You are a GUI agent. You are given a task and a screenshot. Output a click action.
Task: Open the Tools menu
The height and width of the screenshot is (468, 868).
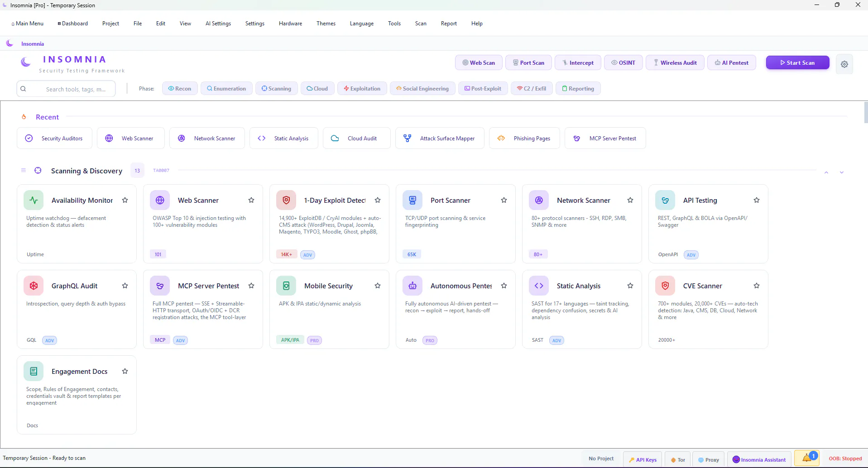(x=394, y=24)
